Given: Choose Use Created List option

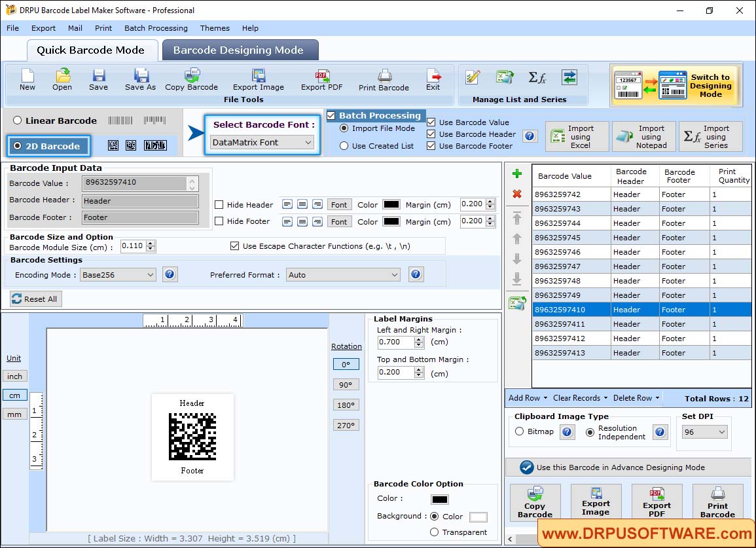Looking at the screenshot, I should pos(344,146).
